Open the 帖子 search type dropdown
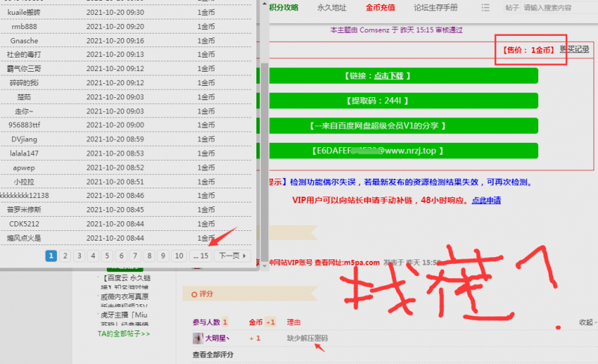 512,7
